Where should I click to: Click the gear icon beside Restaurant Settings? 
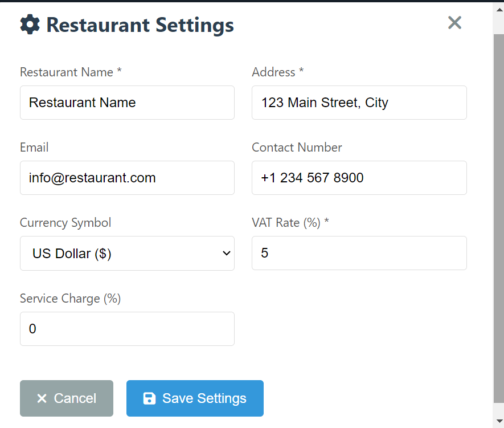click(30, 25)
